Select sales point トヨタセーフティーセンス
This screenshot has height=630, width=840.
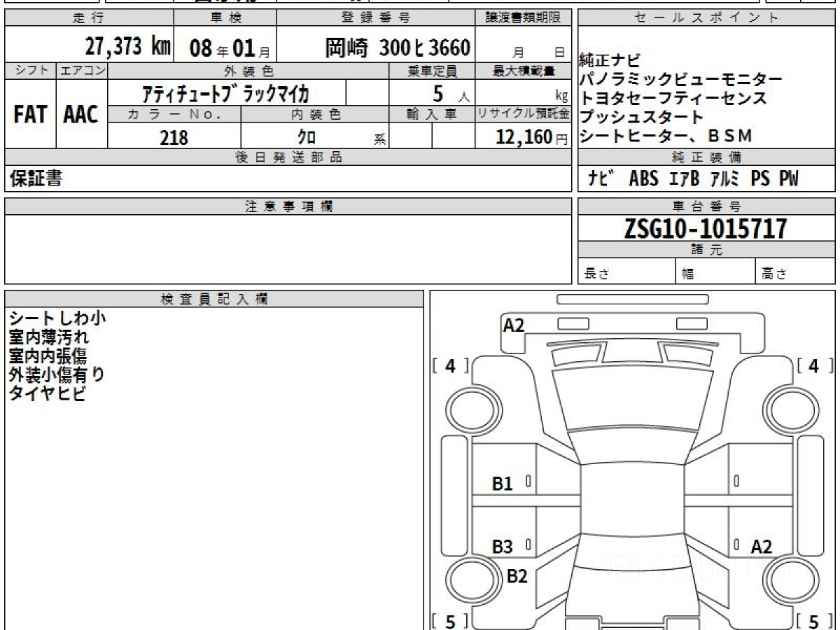(674, 99)
